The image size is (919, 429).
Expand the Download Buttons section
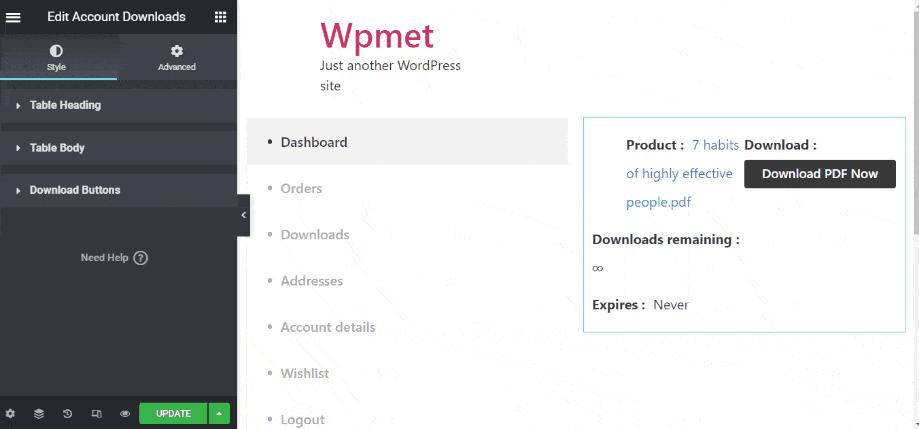point(118,190)
